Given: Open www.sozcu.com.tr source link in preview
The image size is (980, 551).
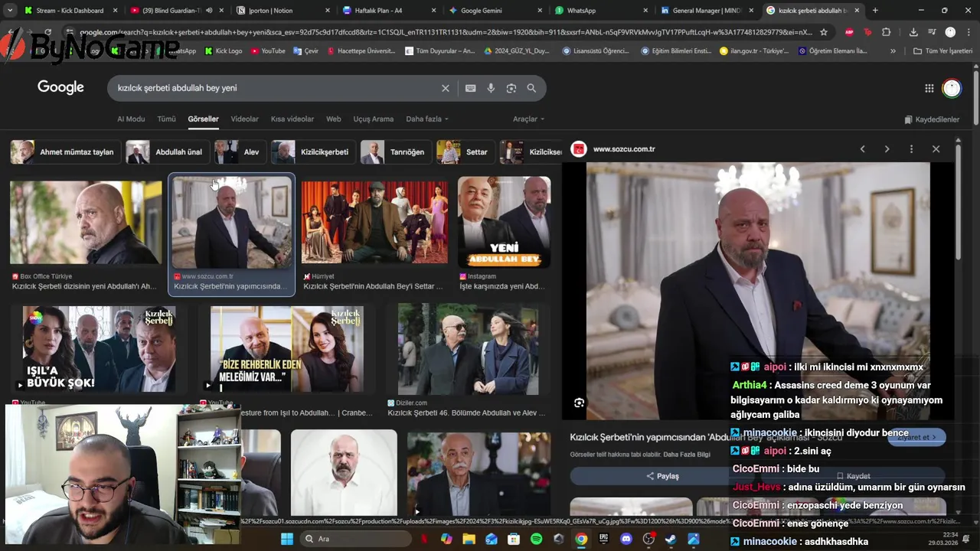Looking at the screenshot, I should pyautogui.click(x=624, y=149).
